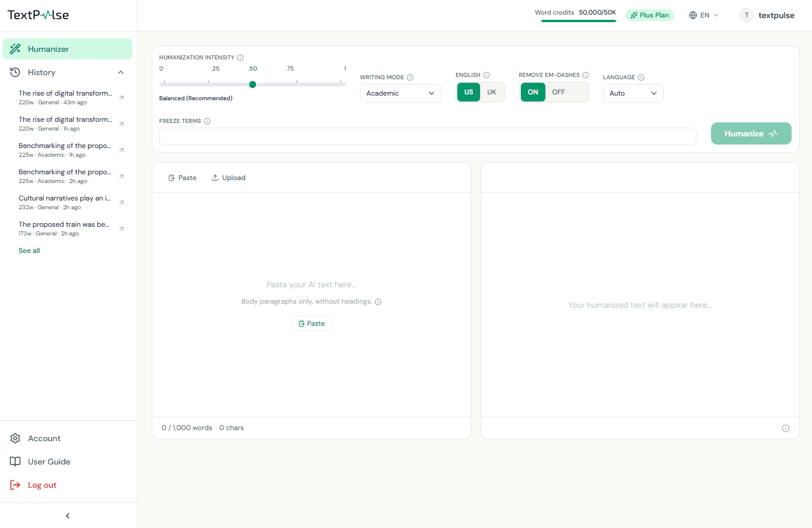Click the user avatar 'T' circle
Viewport: 812px width, 528px height.
click(747, 15)
